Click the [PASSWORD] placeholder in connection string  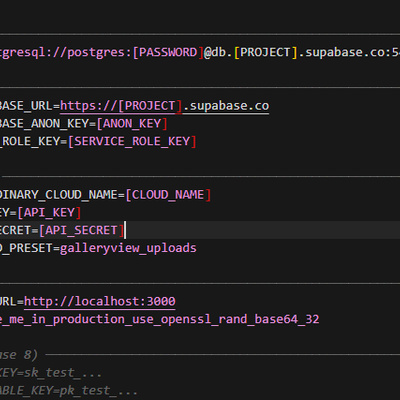coord(168,53)
